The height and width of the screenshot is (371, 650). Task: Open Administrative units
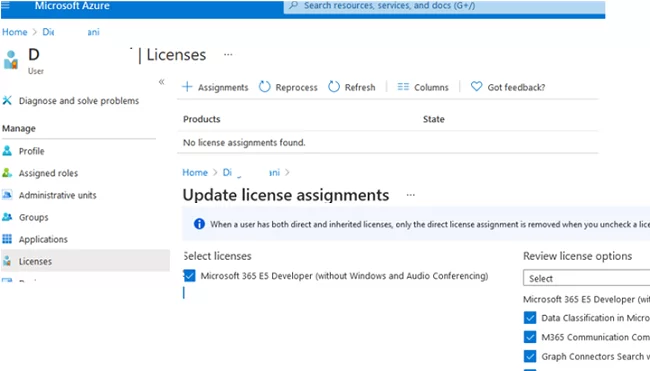point(58,195)
